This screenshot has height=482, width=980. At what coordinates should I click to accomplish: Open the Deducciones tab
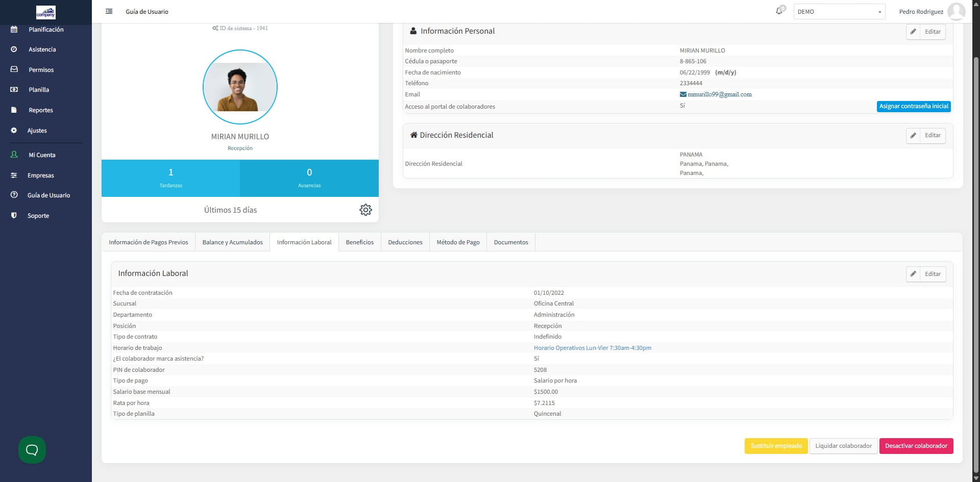coord(405,242)
